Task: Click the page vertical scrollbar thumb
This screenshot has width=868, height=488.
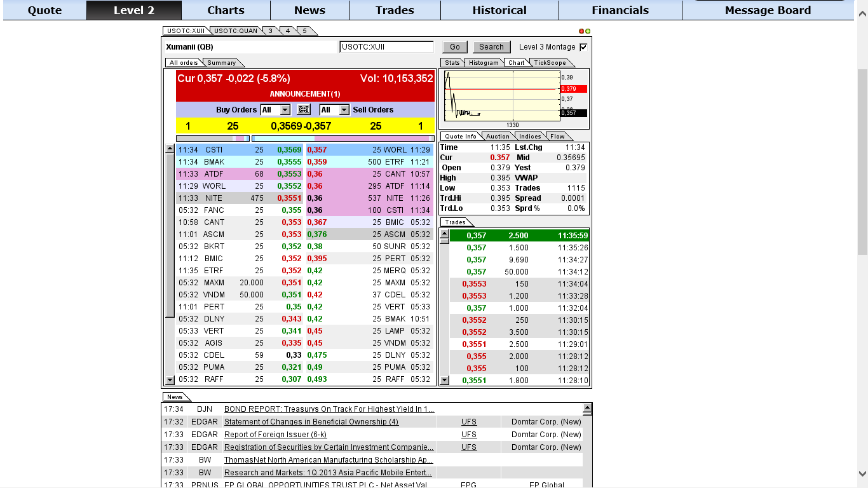Action: pyautogui.click(x=862, y=162)
